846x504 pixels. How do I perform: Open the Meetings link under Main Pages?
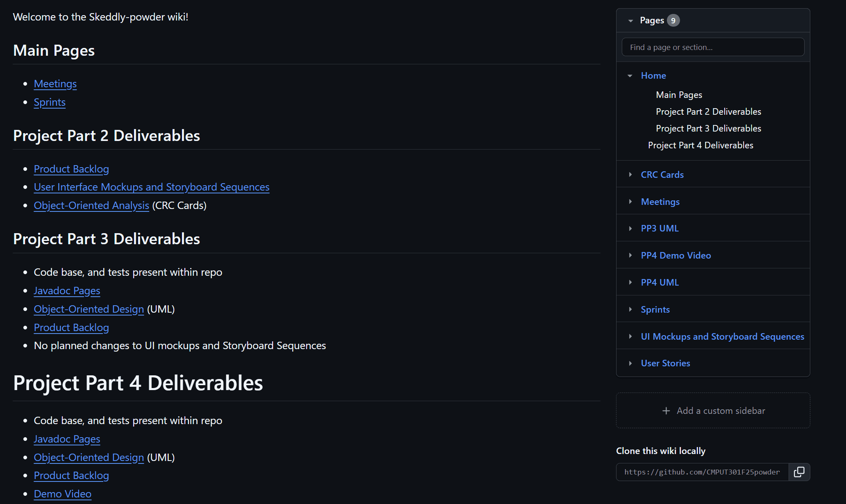pyautogui.click(x=55, y=84)
